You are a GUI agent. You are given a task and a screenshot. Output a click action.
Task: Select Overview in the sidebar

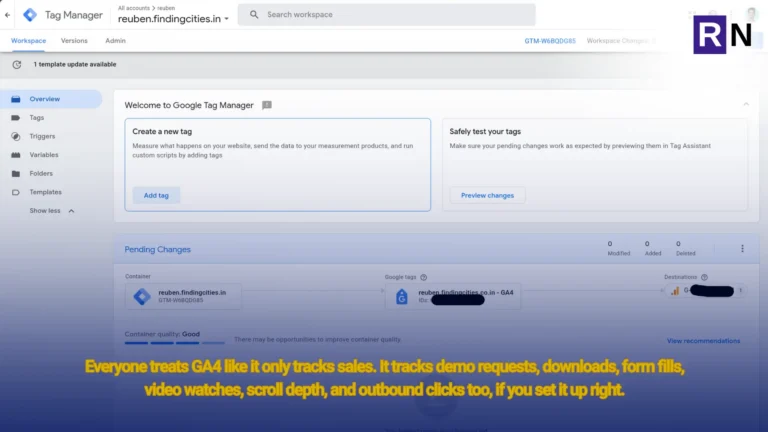[51, 99]
